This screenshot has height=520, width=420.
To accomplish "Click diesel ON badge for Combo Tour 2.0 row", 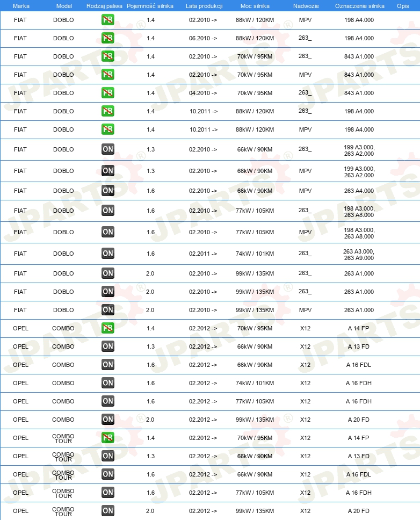I will [x=108, y=510].
